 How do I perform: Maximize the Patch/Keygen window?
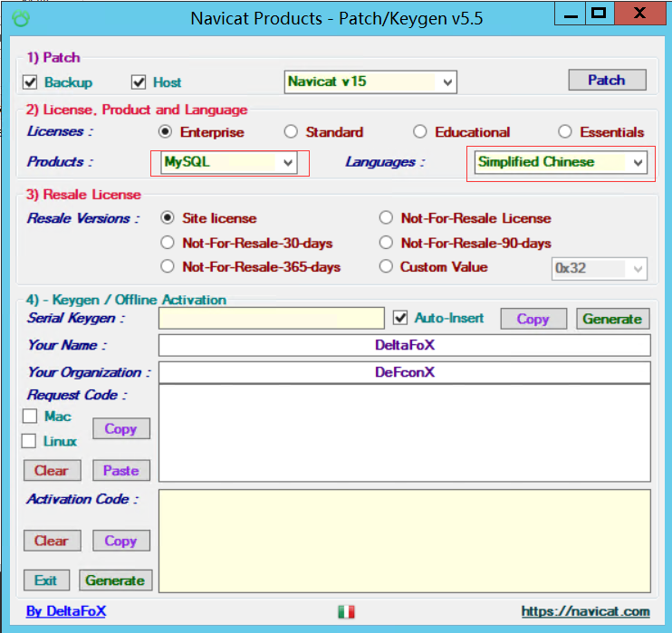click(x=600, y=14)
